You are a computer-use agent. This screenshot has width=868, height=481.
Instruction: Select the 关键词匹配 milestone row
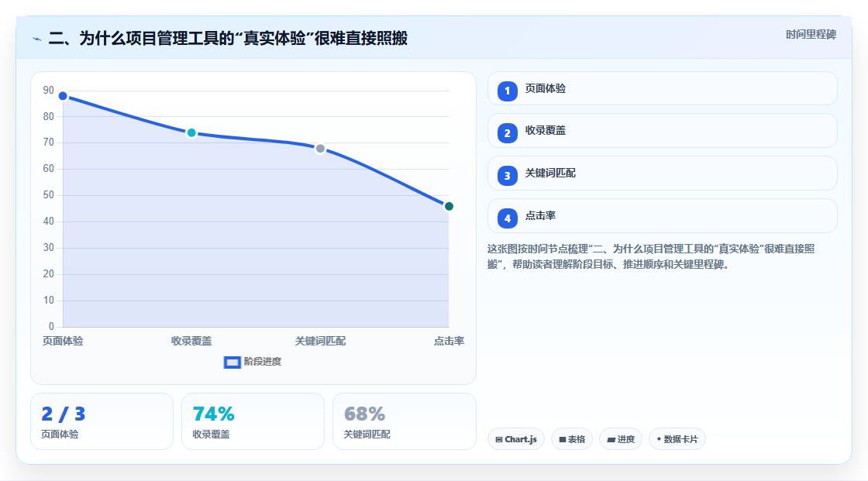click(662, 174)
